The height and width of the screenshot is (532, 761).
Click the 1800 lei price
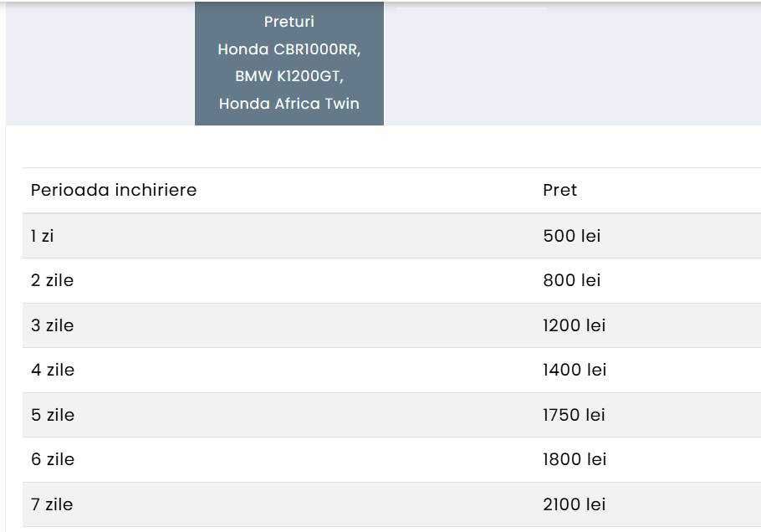575,459
